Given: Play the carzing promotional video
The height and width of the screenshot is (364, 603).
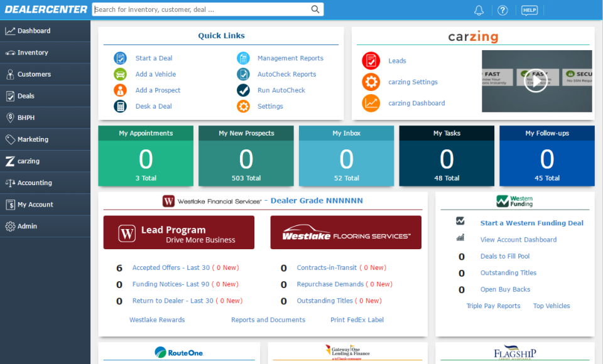Looking at the screenshot, I should [536, 80].
